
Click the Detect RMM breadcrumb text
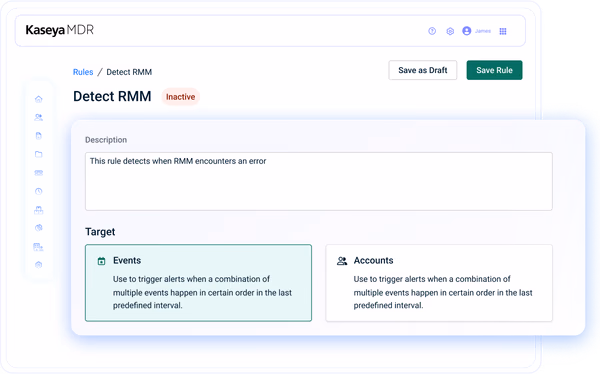tap(129, 72)
